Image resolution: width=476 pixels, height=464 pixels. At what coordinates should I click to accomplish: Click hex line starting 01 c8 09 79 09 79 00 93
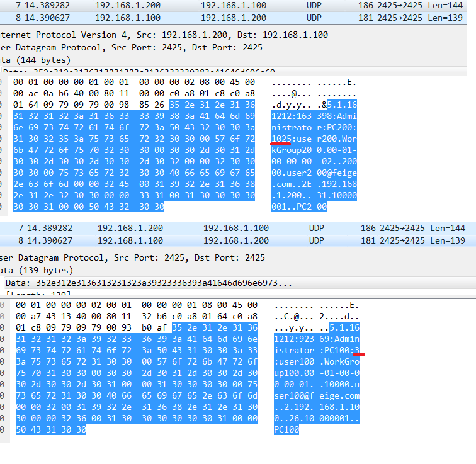pyautogui.click(x=137, y=327)
